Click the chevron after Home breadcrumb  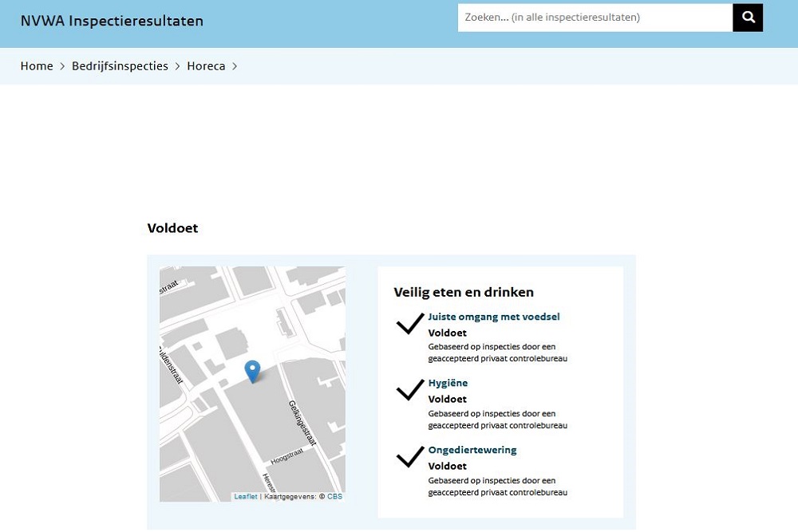[x=62, y=66]
